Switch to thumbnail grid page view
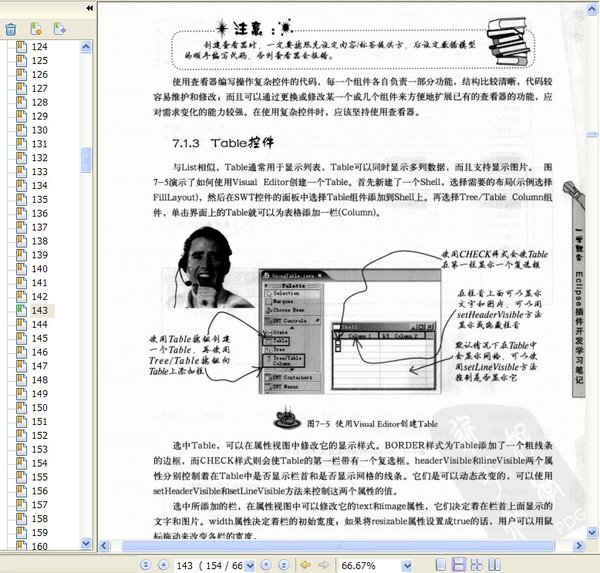Image resolution: width=600 pixels, height=573 pixels. point(477,565)
